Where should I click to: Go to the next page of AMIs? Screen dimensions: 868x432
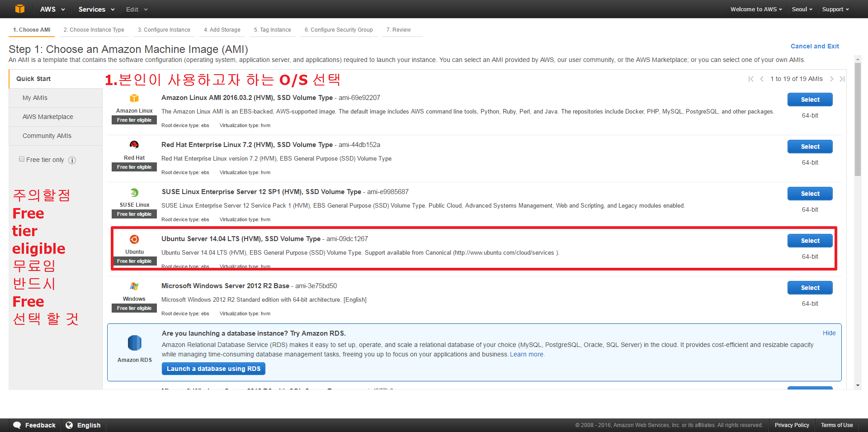[831, 79]
